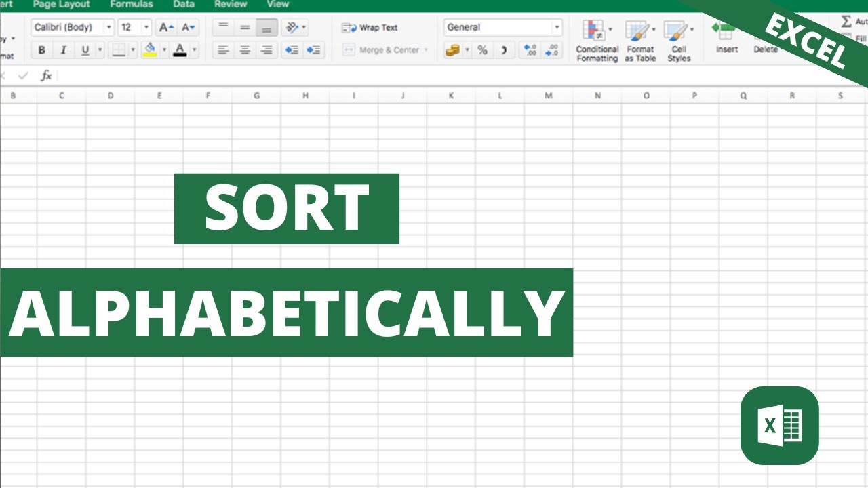Select column Q header
This screenshot has height=488, width=868.
click(743, 96)
